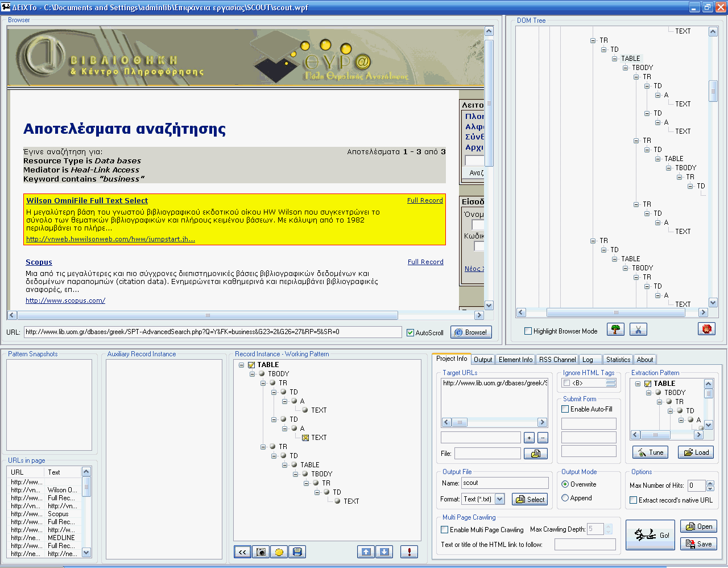Switch to the Project Info tab

click(x=452, y=359)
